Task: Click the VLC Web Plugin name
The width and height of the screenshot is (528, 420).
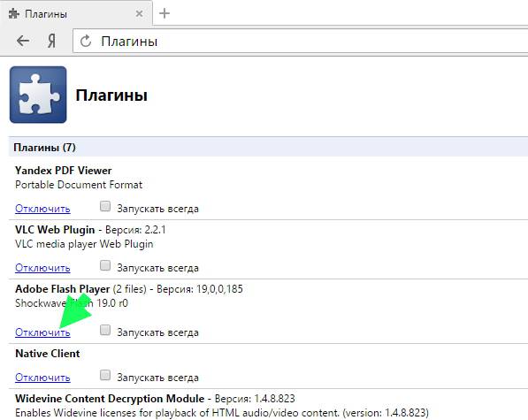Action: point(55,230)
